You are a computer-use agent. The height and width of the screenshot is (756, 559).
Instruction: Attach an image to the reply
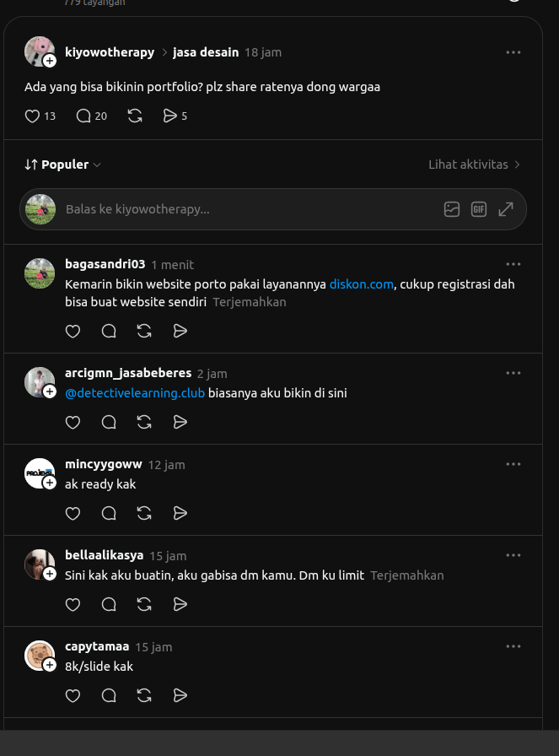[x=452, y=209]
